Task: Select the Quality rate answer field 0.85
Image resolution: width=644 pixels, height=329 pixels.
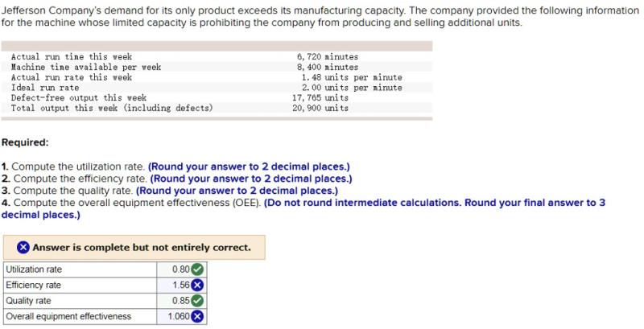Action: pos(180,301)
